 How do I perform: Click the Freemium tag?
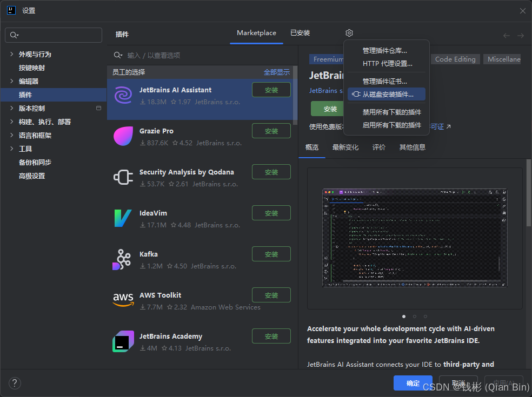327,59
